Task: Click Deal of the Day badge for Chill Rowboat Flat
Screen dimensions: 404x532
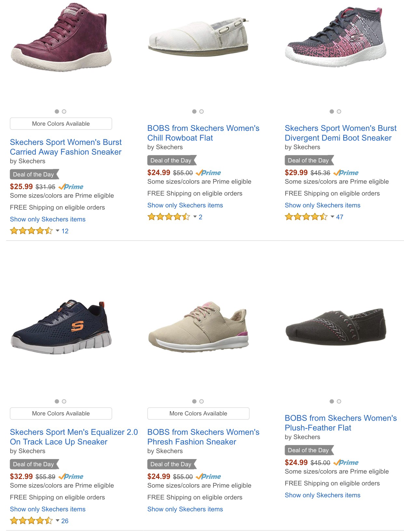Action: click(x=171, y=161)
